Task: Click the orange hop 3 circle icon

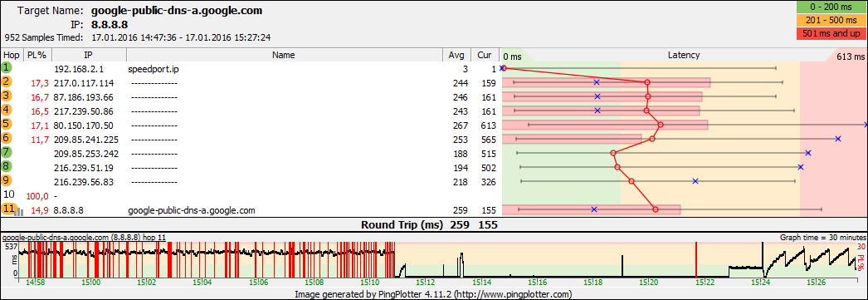Action: (7, 96)
